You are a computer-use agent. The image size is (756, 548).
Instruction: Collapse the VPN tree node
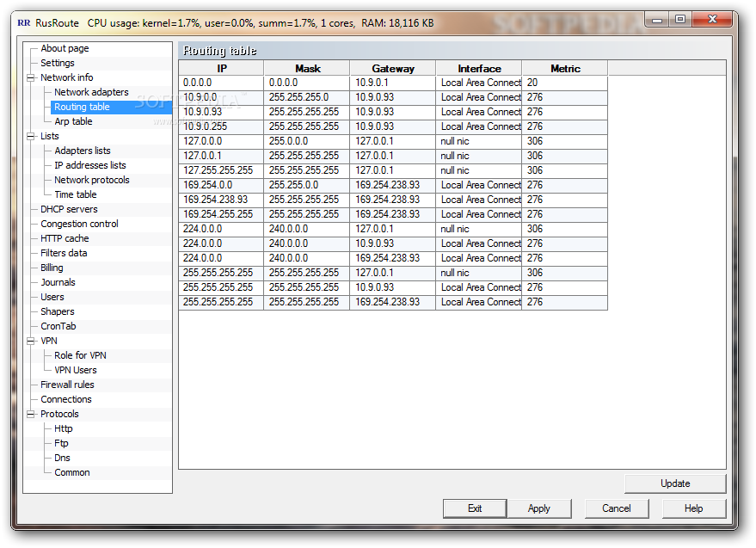coord(31,341)
